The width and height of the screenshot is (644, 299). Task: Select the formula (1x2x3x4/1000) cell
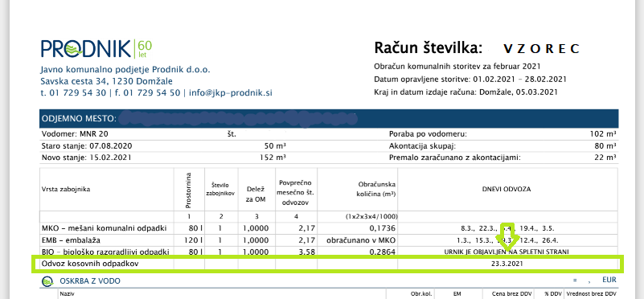(x=371, y=216)
